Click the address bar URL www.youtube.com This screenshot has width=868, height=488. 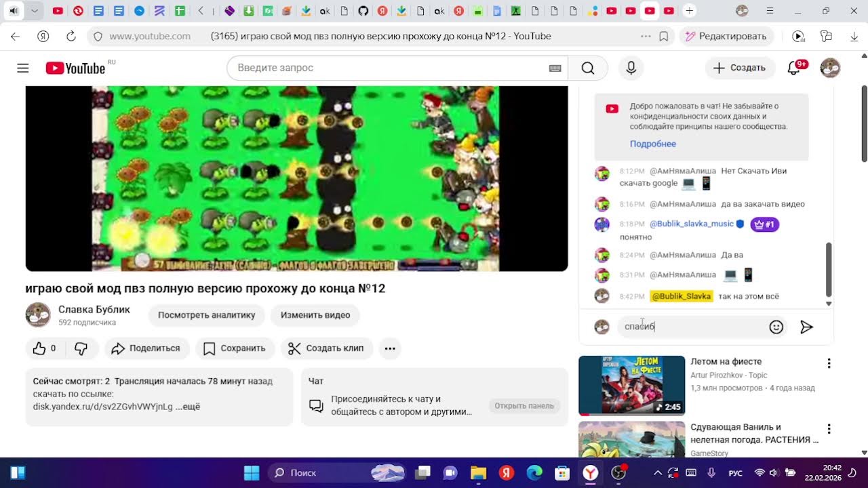click(x=149, y=36)
